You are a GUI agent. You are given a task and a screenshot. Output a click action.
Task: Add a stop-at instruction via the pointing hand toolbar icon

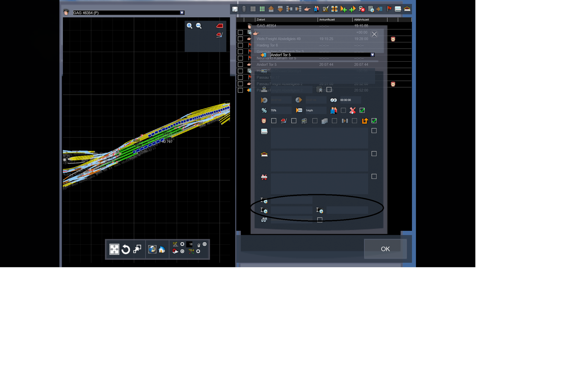click(x=307, y=9)
